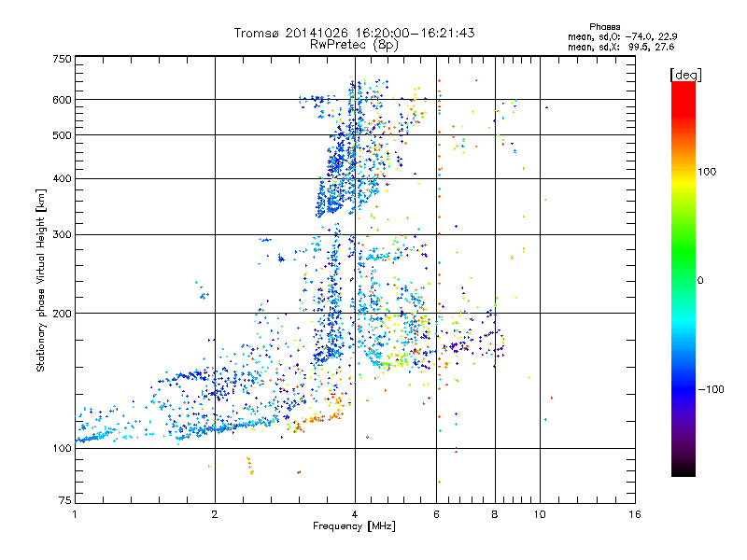Click the colorbar tick label '100'

pos(707,172)
